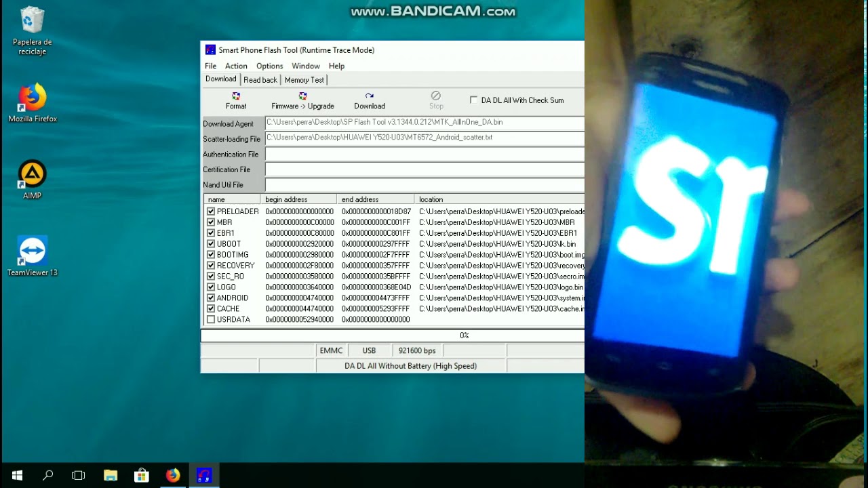Open the Help menu
Viewport: 868px width, 488px height.
[x=336, y=66]
